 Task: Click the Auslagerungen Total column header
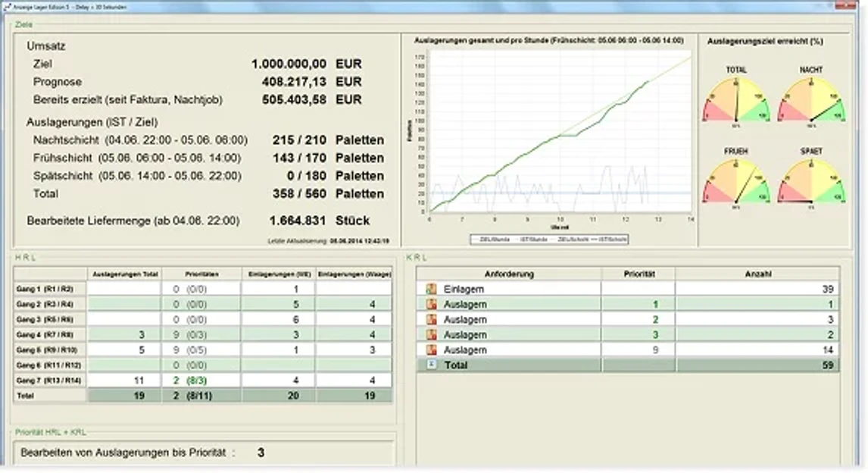[x=124, y=274]
